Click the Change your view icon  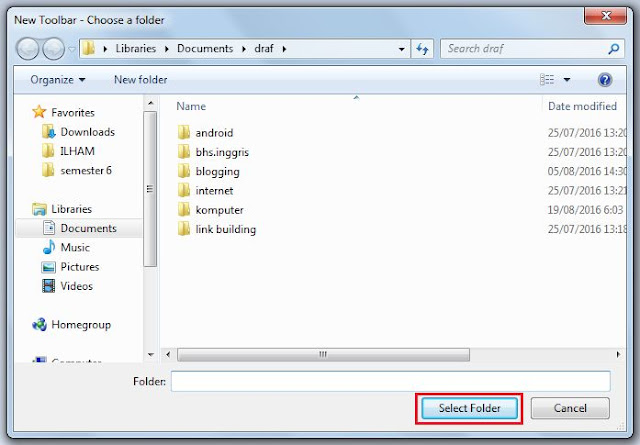[x=547, y=80]
